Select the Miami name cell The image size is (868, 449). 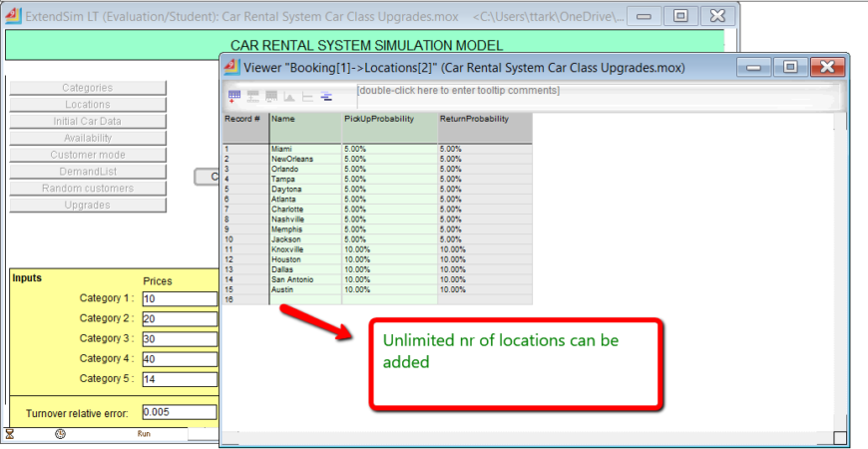[305, 149]
